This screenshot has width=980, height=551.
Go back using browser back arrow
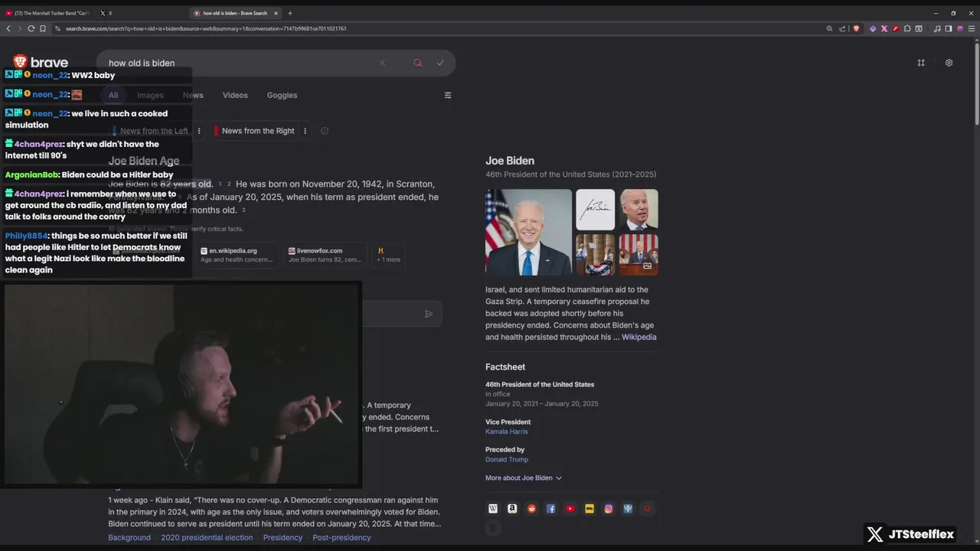(x=8, y=28)
